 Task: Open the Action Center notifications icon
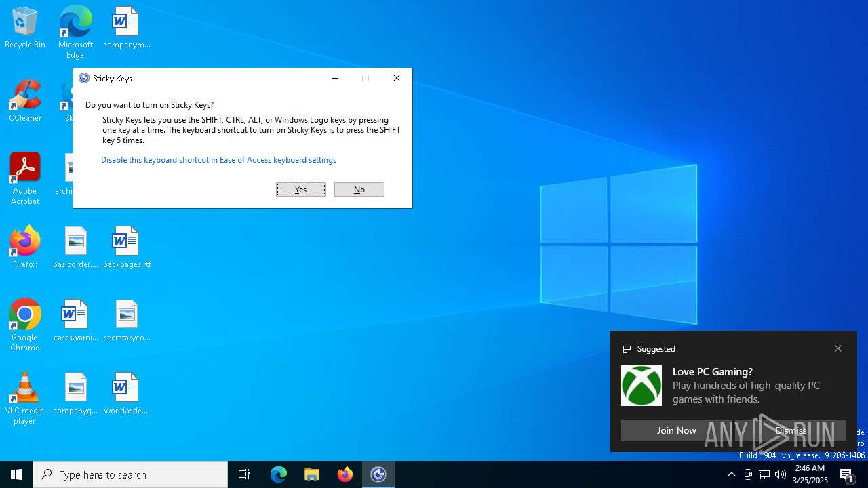coord(848,474)
